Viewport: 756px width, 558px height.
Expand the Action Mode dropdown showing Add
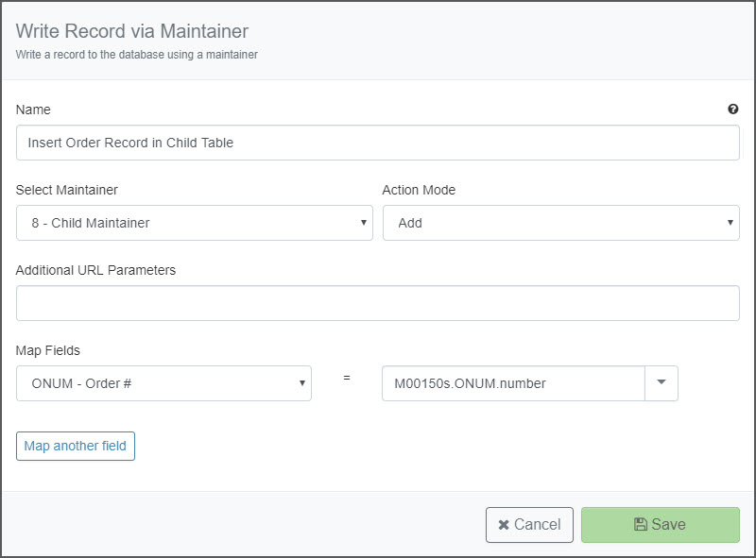560,223
